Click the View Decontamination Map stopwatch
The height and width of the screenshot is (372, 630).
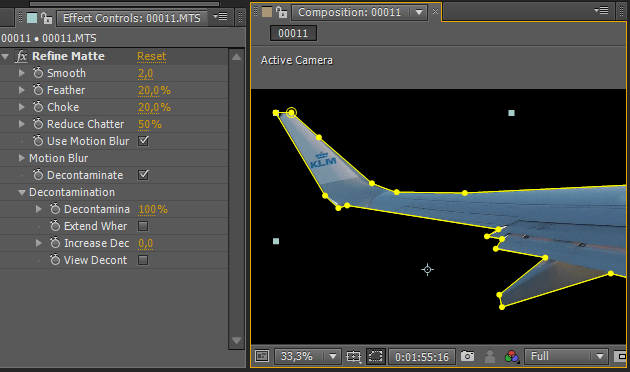tap(55, 260)
